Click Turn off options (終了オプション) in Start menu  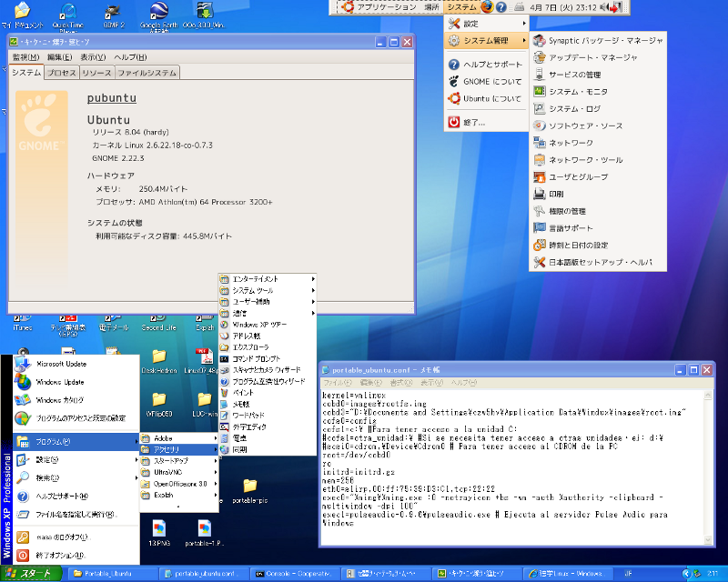[76, 555]
